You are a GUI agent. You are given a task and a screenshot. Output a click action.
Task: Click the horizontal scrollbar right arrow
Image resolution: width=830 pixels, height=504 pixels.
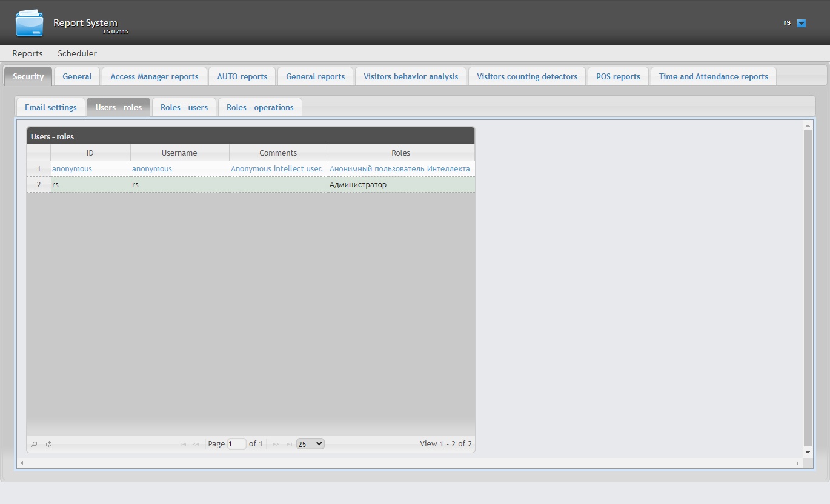pos(798,463)
